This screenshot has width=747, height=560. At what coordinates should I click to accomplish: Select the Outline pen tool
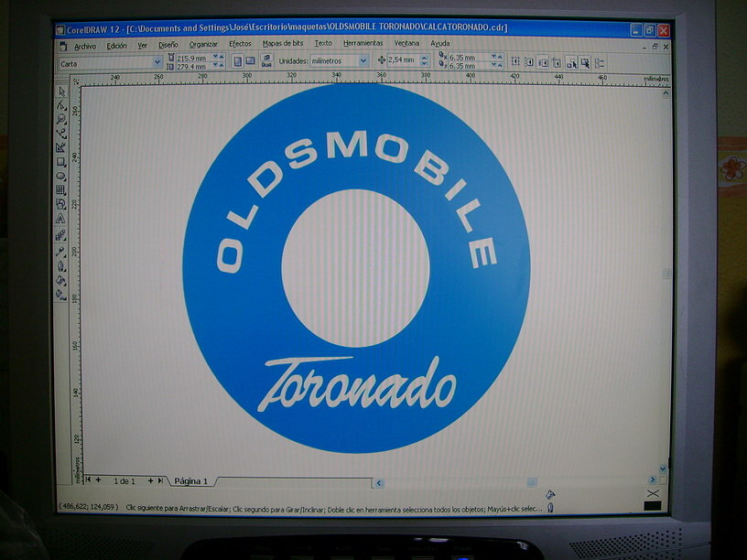pos(61,266)
